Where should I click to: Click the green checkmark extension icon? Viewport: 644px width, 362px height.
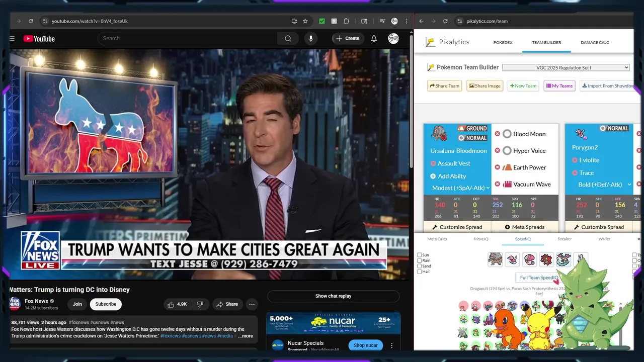(322, 21)
